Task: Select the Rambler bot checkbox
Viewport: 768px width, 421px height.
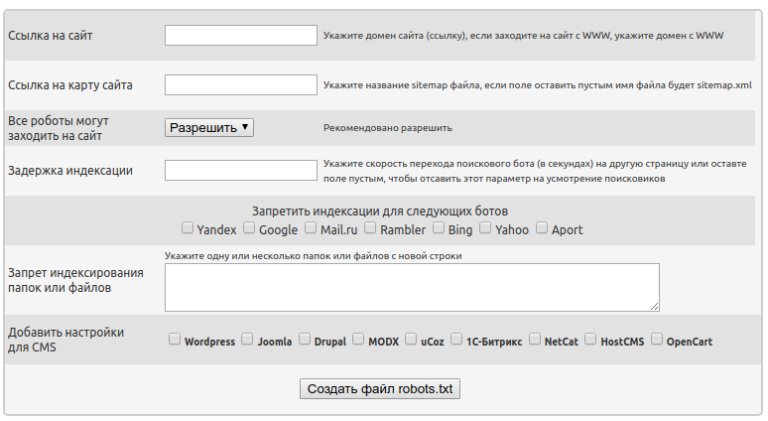Action: [x=371, y=228]
